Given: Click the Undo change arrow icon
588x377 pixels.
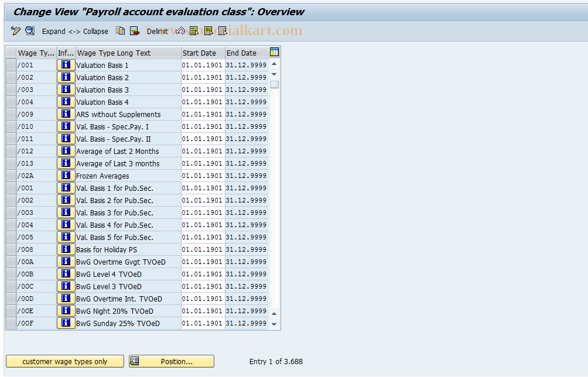Looking at the screenshot, I should 180,31.
